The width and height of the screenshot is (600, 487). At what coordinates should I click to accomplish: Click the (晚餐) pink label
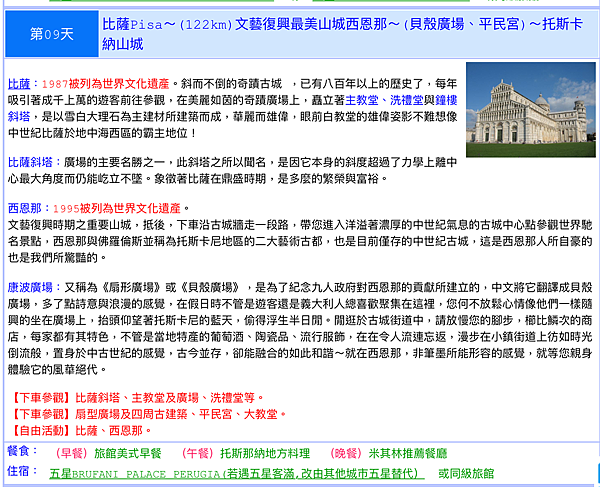click(x=346, y=453)
